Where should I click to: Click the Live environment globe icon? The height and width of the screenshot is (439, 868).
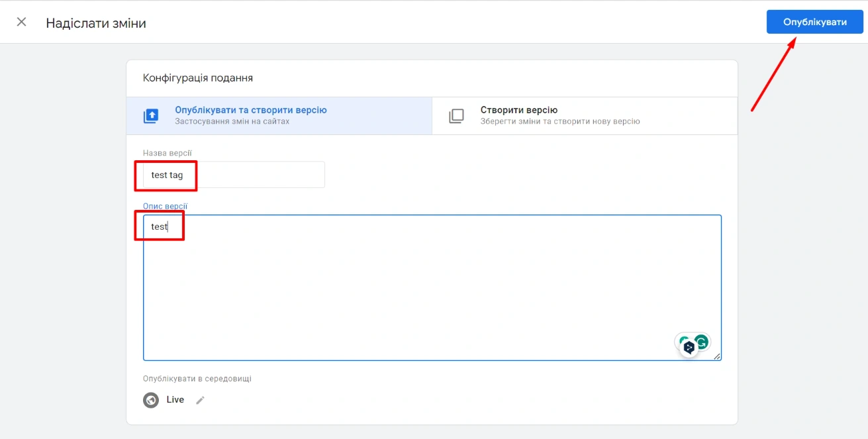[151, 400]
